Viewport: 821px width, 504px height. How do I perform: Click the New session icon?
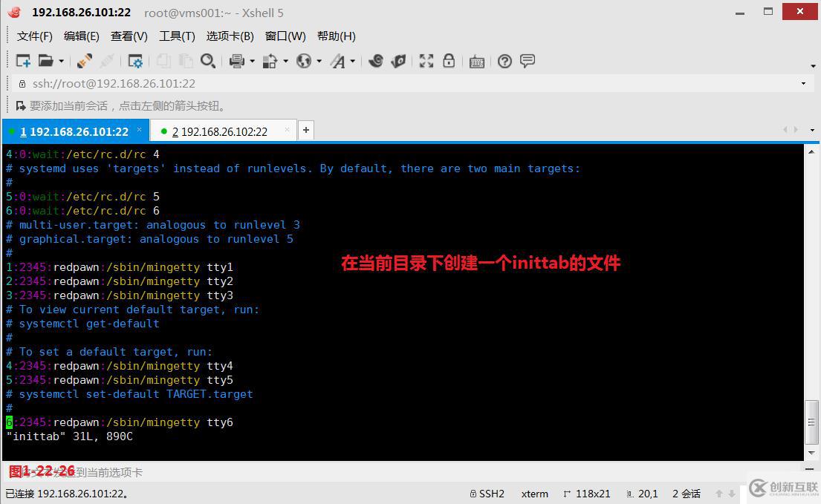[23, 61]
